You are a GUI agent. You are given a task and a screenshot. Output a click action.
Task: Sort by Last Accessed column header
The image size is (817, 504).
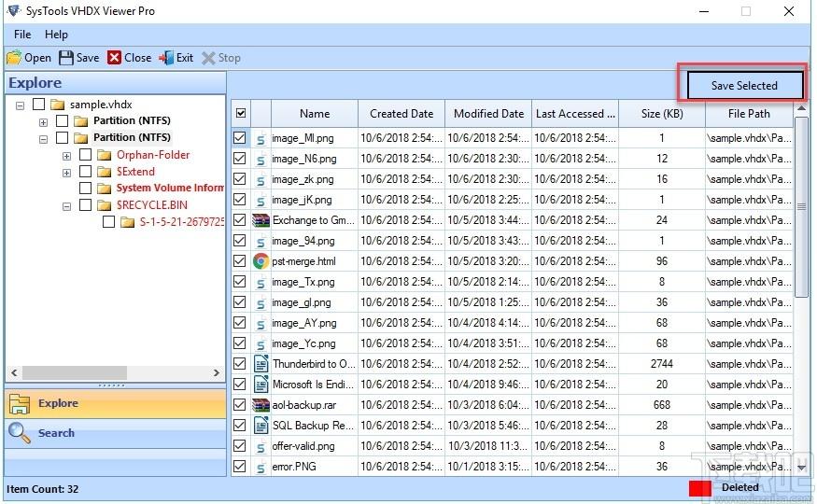(575, 114)
